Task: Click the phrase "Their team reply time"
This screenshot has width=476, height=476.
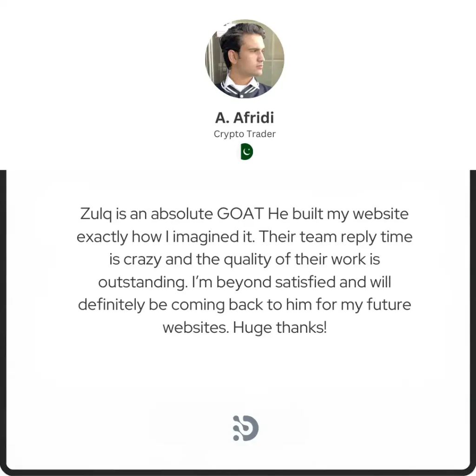Action: click(x=336, y=237)
